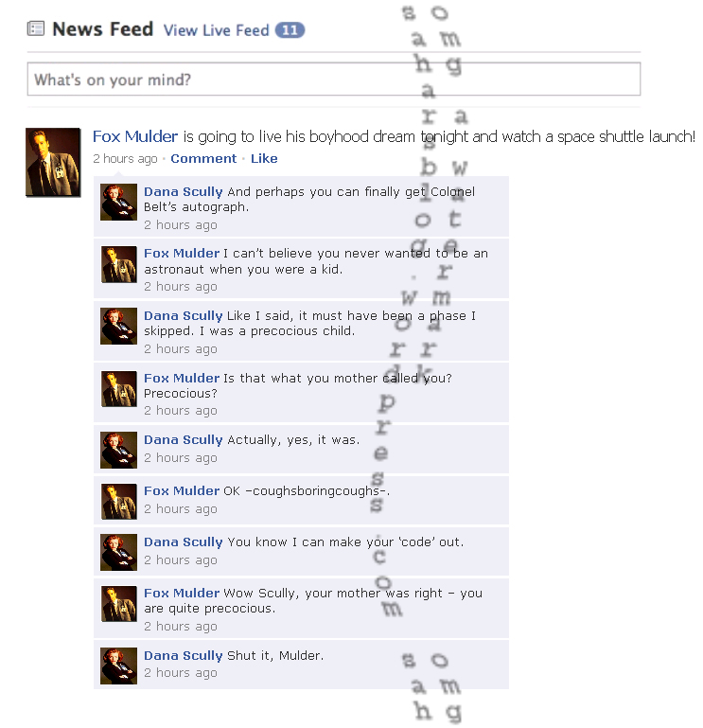Open Fox Mulder's large profile picture
Screen dimensions: 703x728
(x=53, y=162)
